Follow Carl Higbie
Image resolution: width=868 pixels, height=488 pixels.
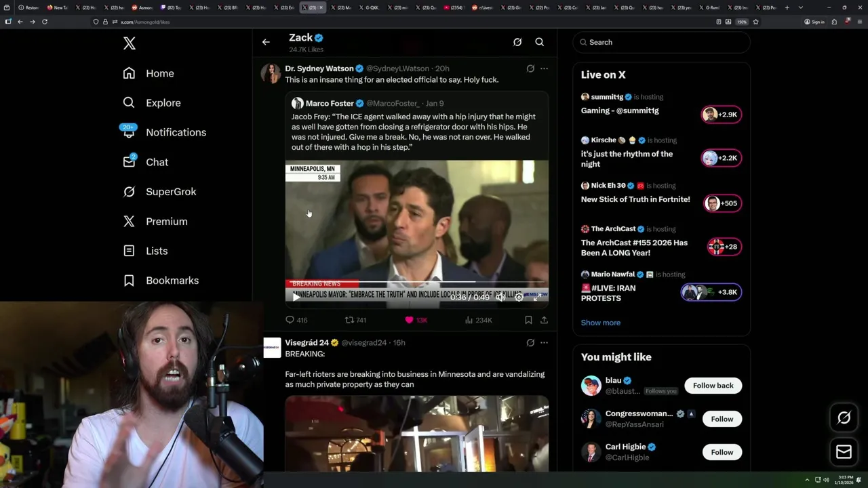[722, 452]
